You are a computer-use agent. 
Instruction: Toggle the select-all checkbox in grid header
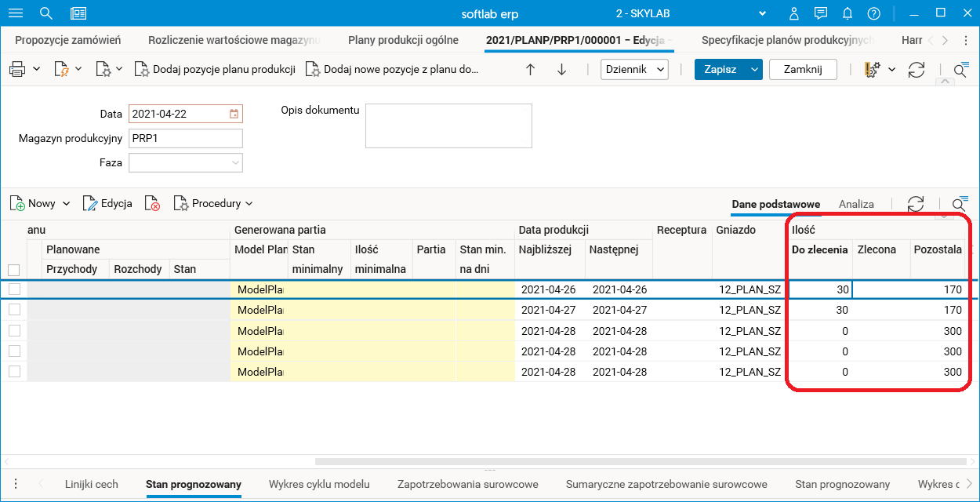(14, 269)
